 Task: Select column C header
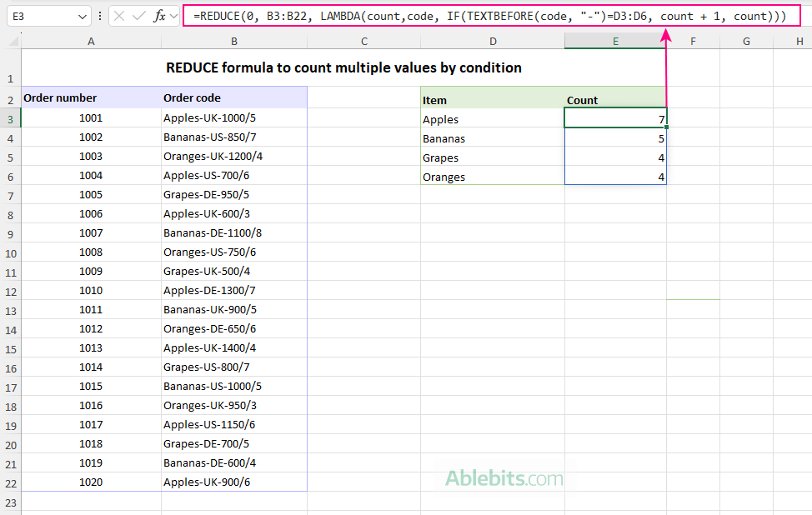point(364,42)
